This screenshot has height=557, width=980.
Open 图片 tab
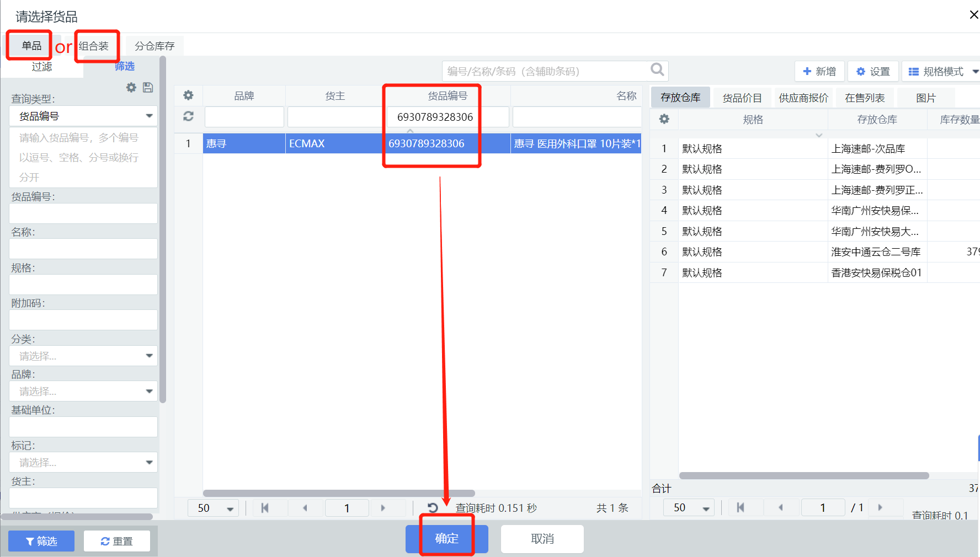pos(926,98)
